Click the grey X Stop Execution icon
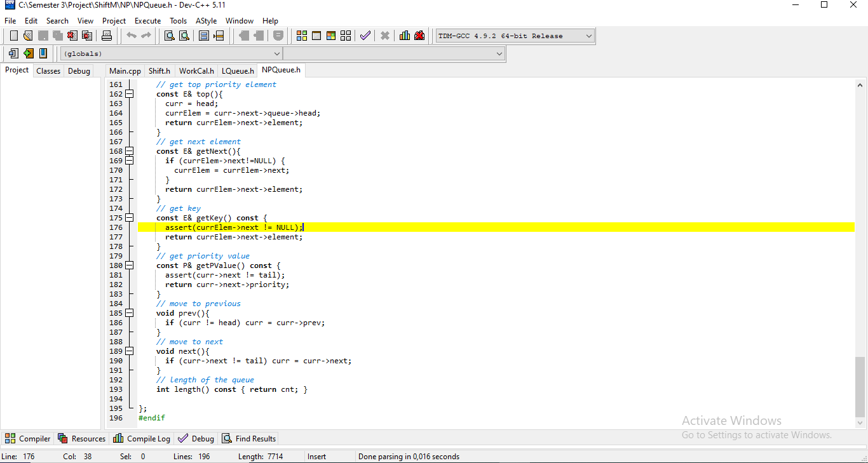 [385, 36]
